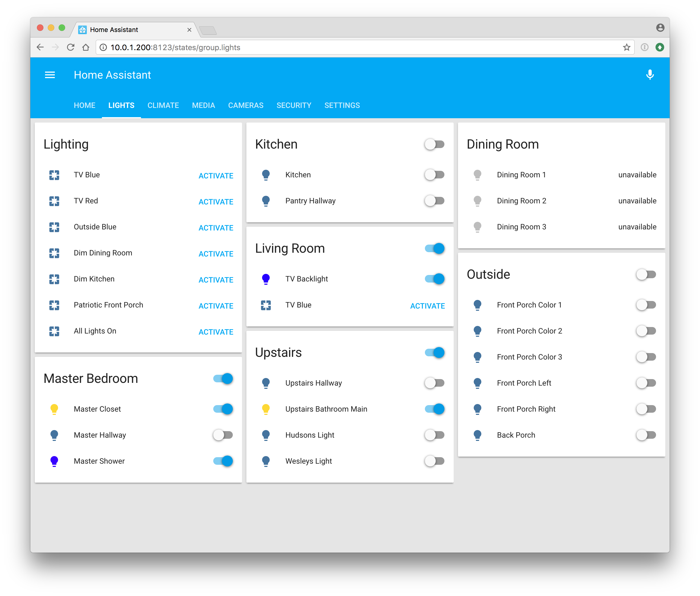Viewport: 700px width, 596px height.
Task: Click the Patriotic Front Porch scene icon
Action: coord(54,305)
